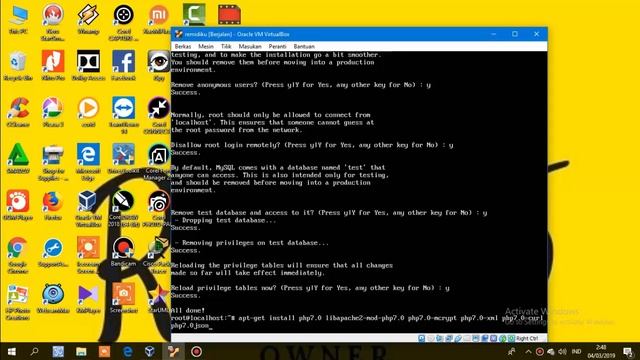This screenshot has height=360, width=640.
Task: Select the printer shortcut on desktop
Action: 53,162
